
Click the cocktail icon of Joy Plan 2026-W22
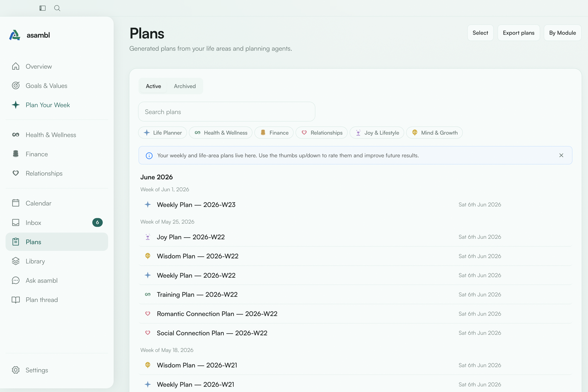click(148, 237)
